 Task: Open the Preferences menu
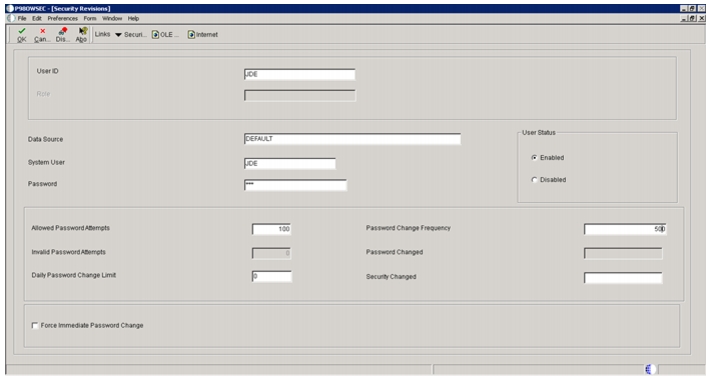(x=62, y=19)
